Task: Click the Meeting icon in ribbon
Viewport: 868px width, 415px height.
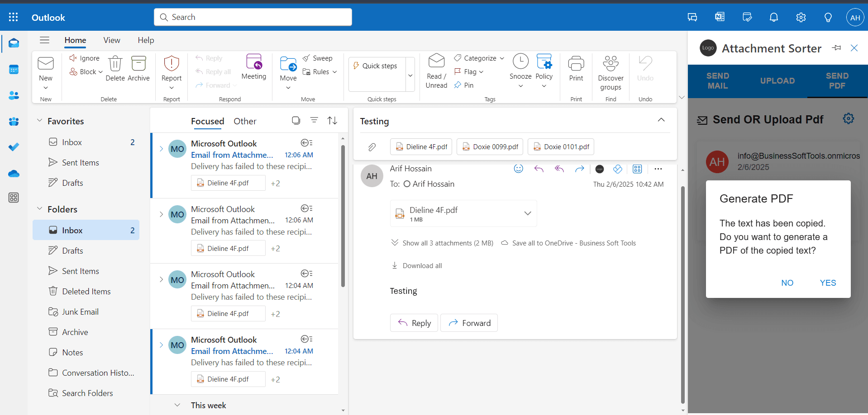Action: [x=254, y=62]
